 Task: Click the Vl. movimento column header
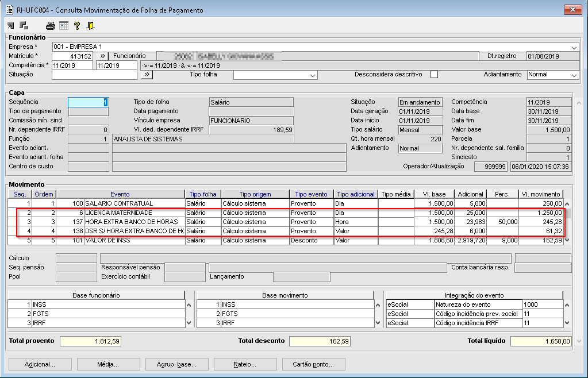(540, 194)
